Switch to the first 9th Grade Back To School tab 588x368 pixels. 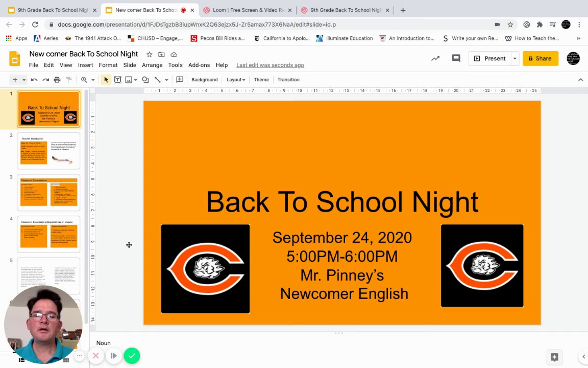tap(53, 10)
